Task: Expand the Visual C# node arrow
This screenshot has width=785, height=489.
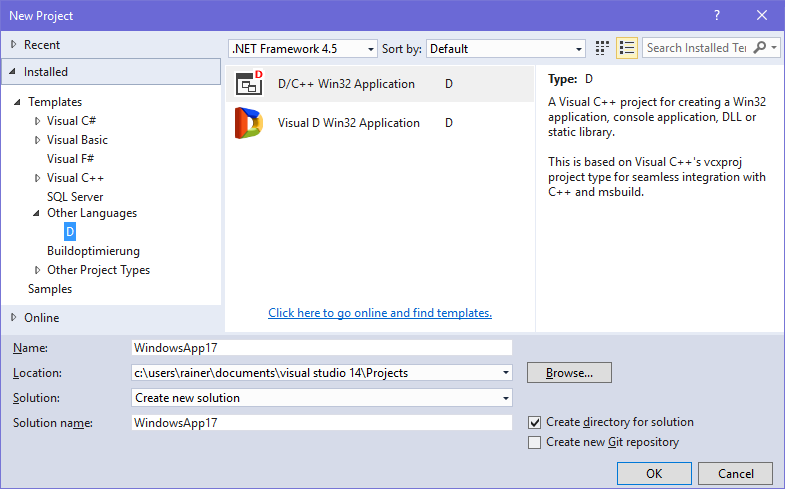Action: (x=37, y=121)
